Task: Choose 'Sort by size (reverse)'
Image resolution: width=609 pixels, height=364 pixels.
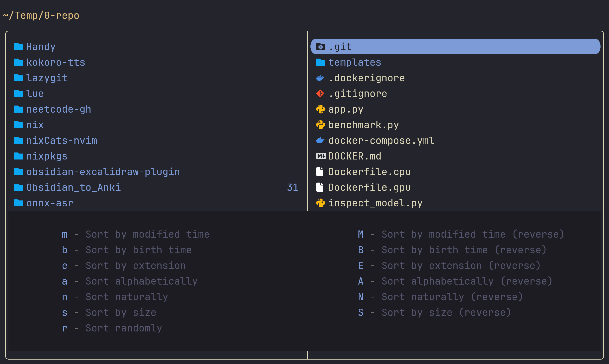Action: tap(435, 312)
